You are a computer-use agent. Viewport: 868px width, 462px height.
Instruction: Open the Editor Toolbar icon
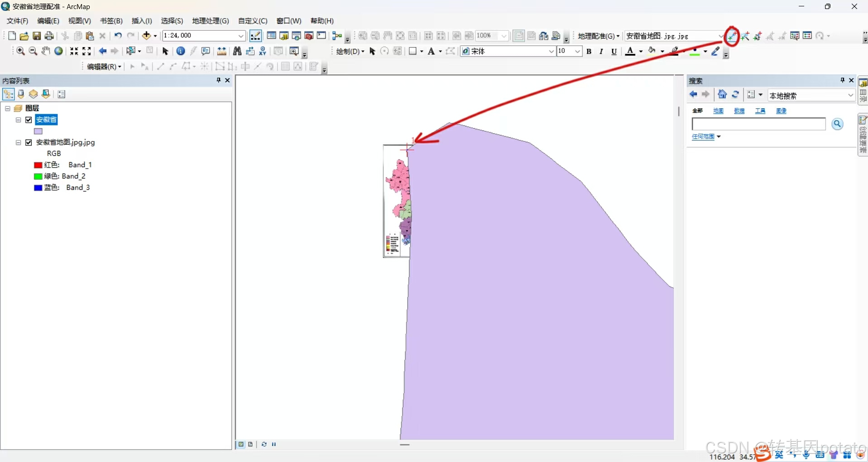[255, 36]
